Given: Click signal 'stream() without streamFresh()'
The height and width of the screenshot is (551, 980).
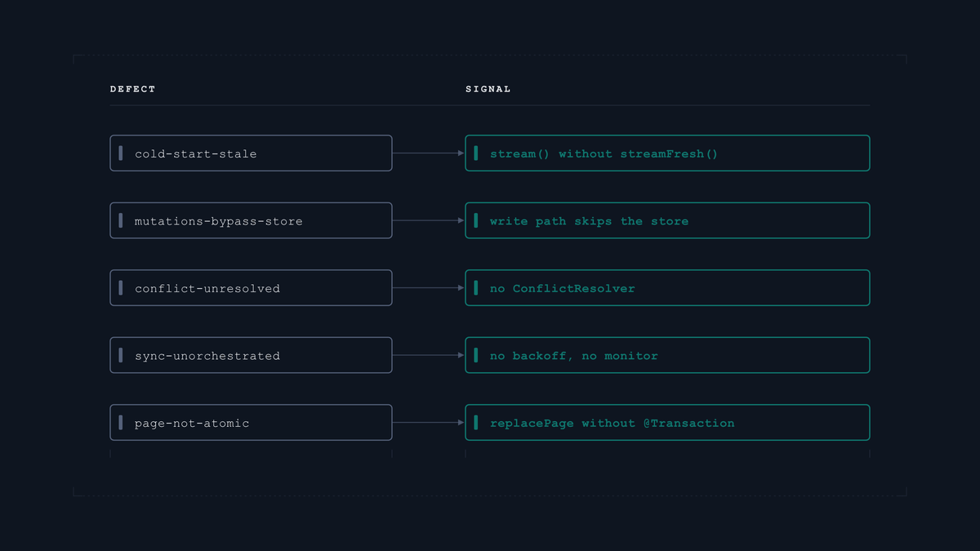Looking at the screenshot, I should (x=667, y=153).
